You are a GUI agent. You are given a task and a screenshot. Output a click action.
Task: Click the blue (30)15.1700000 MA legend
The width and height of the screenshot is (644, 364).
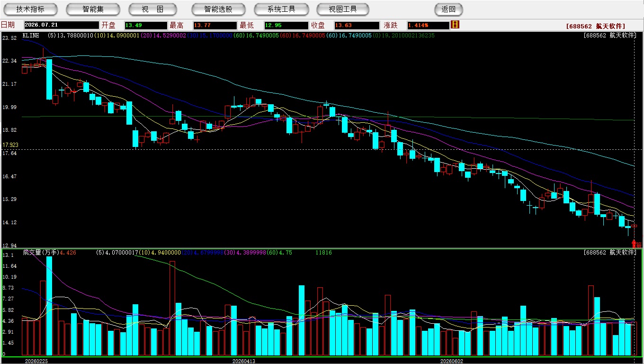[209, 36]
